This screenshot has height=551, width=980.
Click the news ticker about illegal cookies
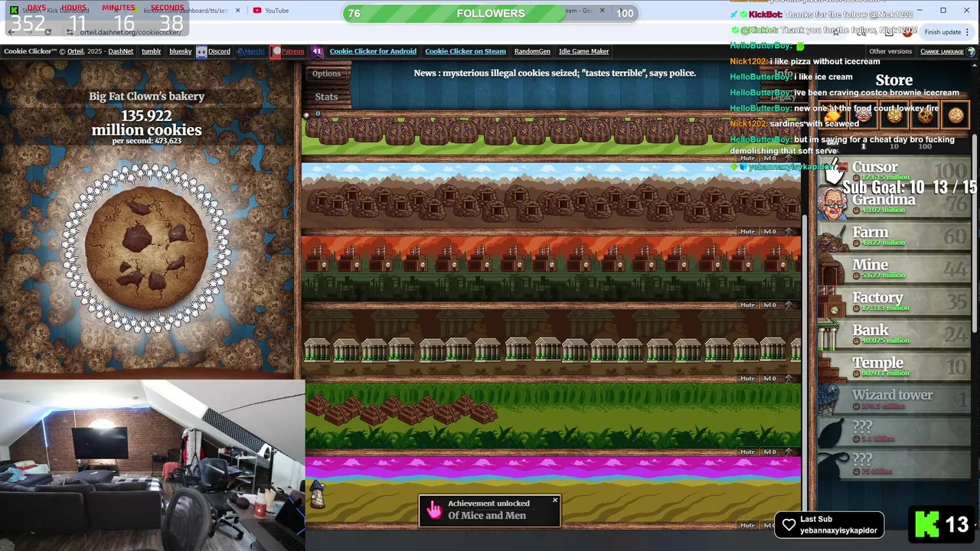(x=555, y=73)
